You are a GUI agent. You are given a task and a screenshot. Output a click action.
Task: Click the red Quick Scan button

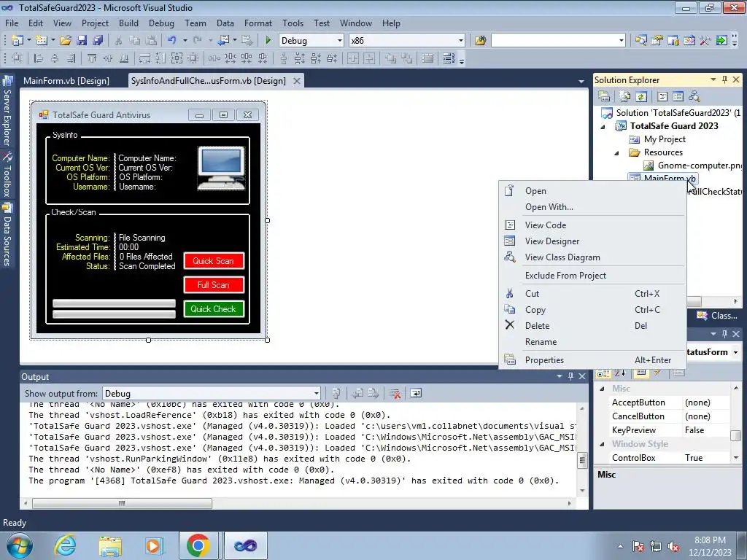pos(214,261)
